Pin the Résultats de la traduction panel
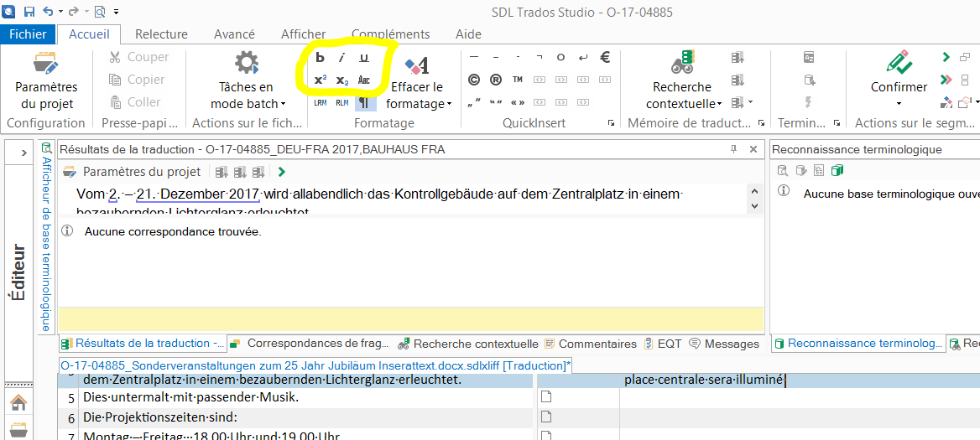Screen dimensions: 980x440 click(734, 150)
